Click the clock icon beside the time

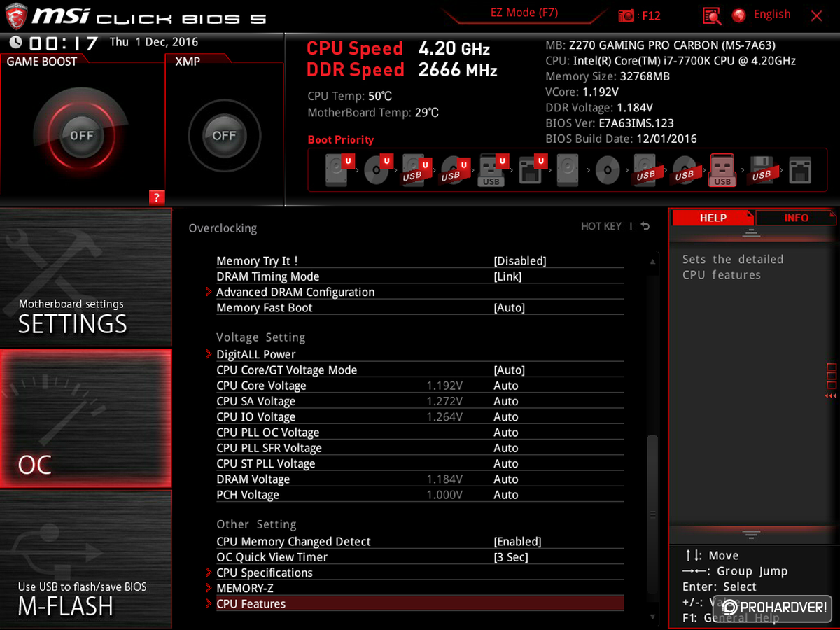point(16,43)
